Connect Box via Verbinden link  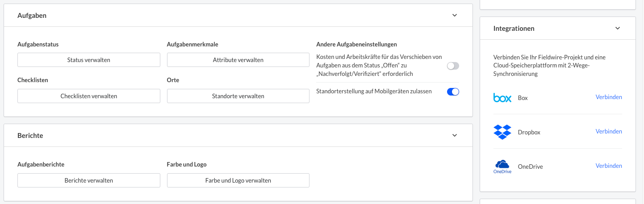[x=609, y=97]
